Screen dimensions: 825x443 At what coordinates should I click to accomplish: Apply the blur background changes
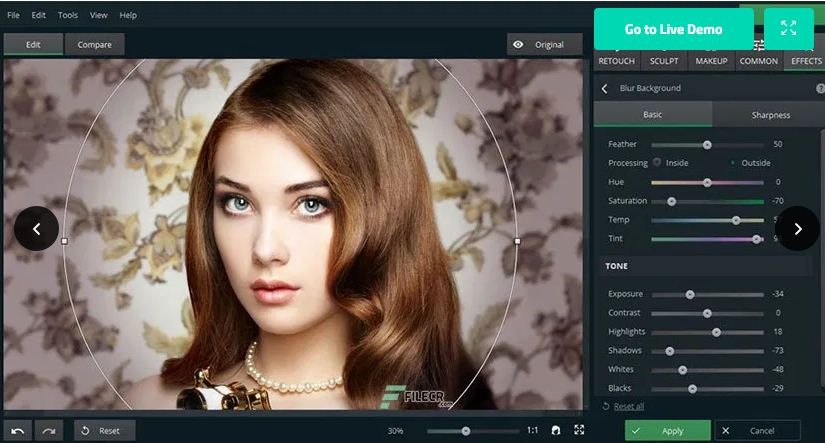(668, 431)
